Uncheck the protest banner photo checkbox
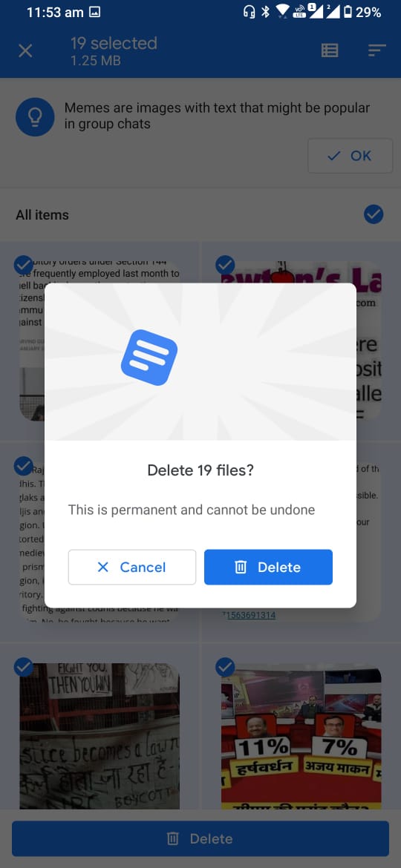 pyautogui.click(x=23, y=667)
